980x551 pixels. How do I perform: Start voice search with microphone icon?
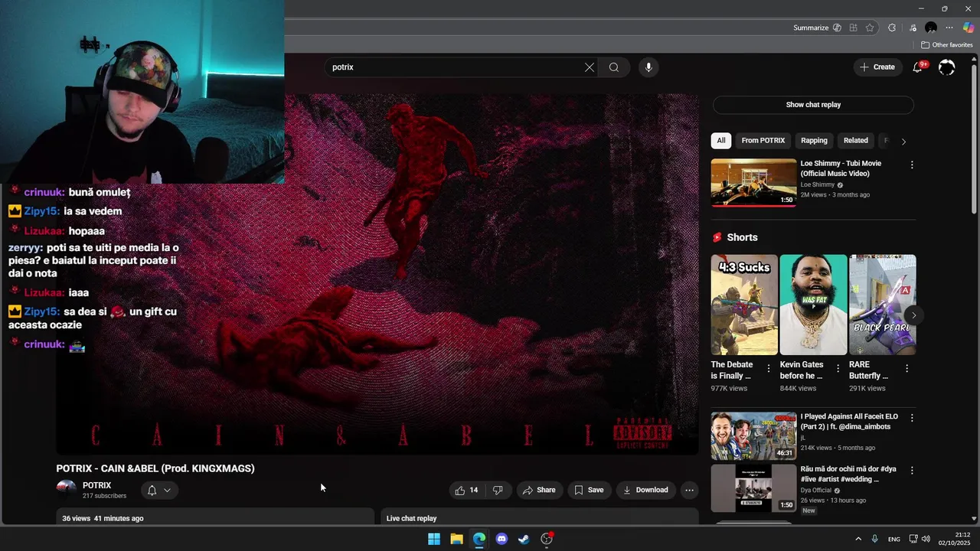point(648,67)
